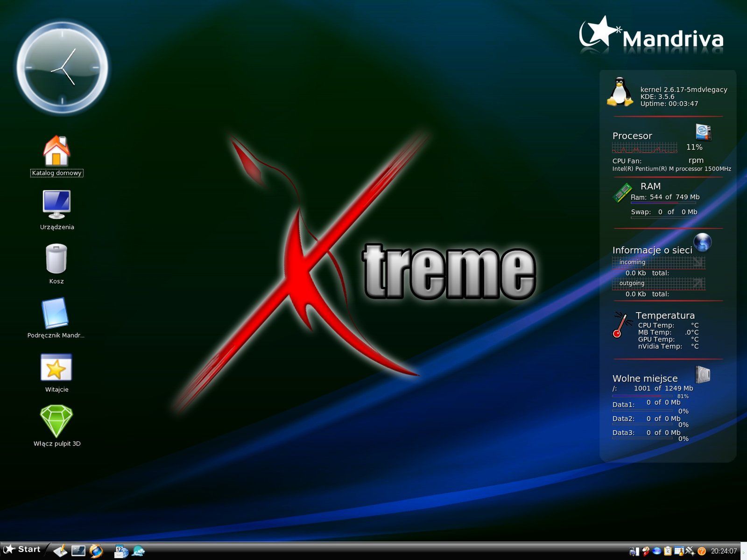Click the globe icon by Informacje o sieci
747x560 pixels.
point(702,242)
